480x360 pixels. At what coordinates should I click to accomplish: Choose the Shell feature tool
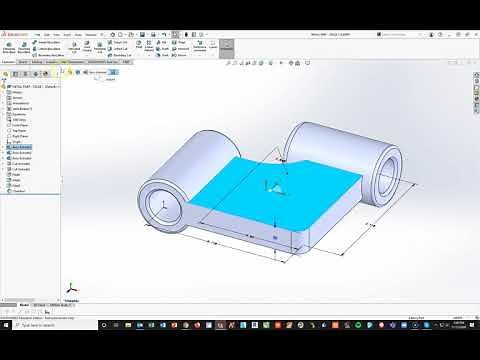click(162, 55)
